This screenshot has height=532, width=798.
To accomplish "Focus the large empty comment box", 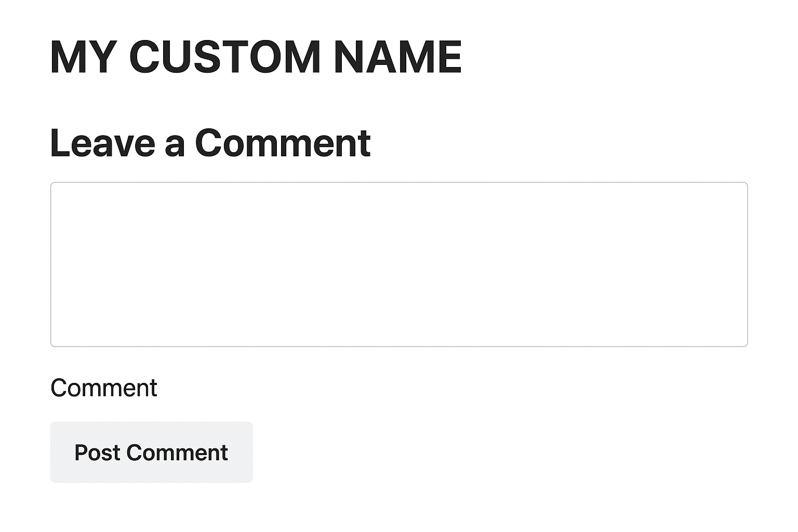I will tap(398, 264).
